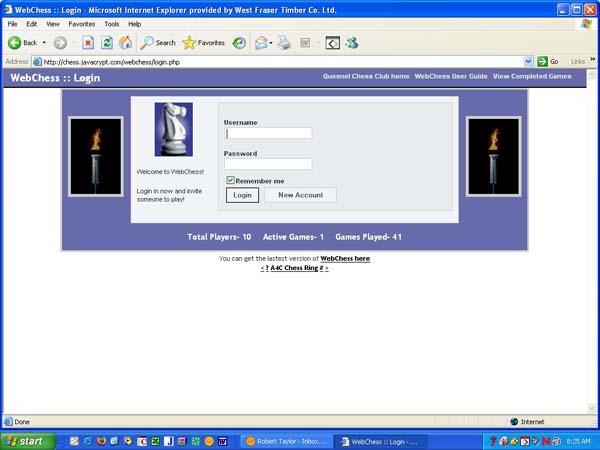Follow the WebChess here download link
The width and height of the screenshot is (600, 450).
(x=345, y=259)
